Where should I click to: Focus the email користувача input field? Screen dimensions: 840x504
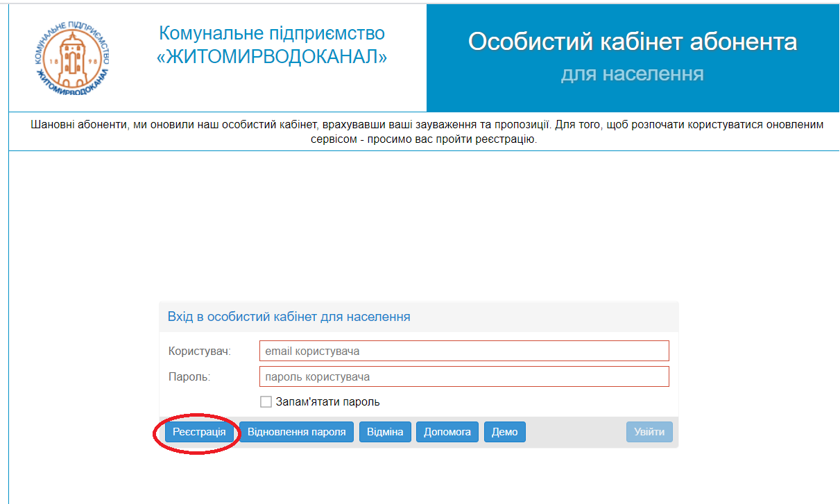(x=464, y=351)
